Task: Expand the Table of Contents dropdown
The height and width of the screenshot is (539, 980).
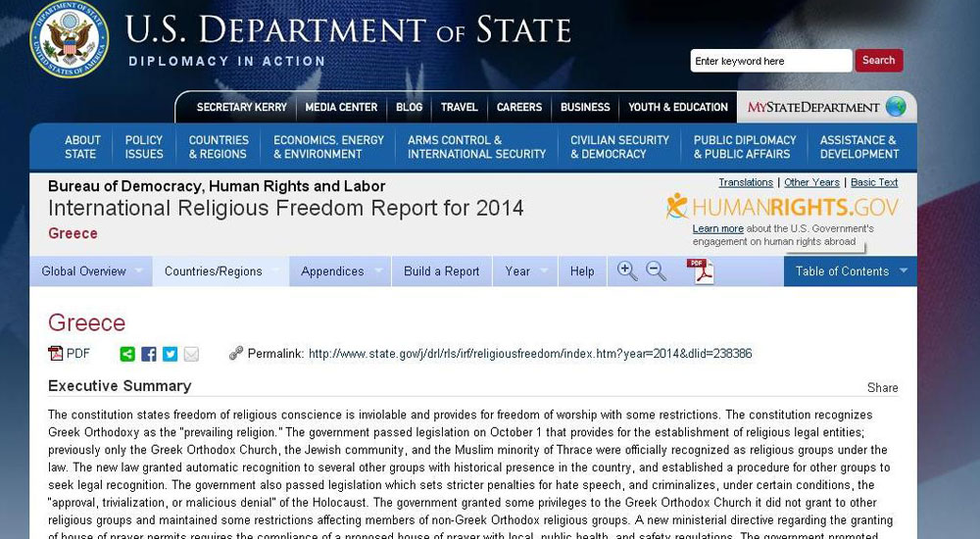Action: [850, 271]
